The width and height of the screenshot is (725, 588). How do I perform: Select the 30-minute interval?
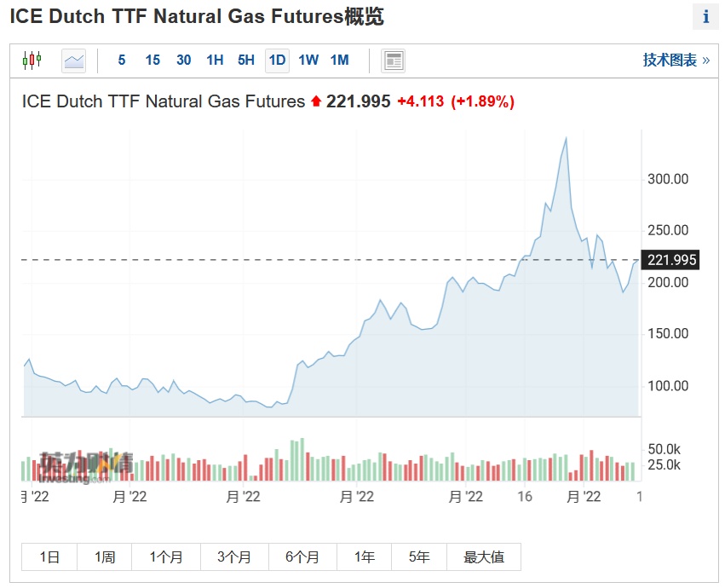pyautogui.click(x=183, y=61)
